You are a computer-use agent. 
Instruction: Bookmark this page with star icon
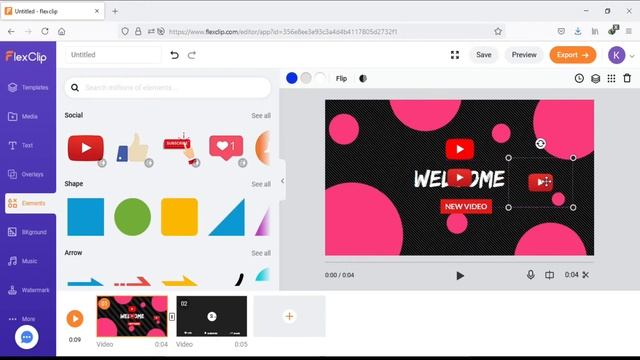pyautogui.click(x=498, y=31)
